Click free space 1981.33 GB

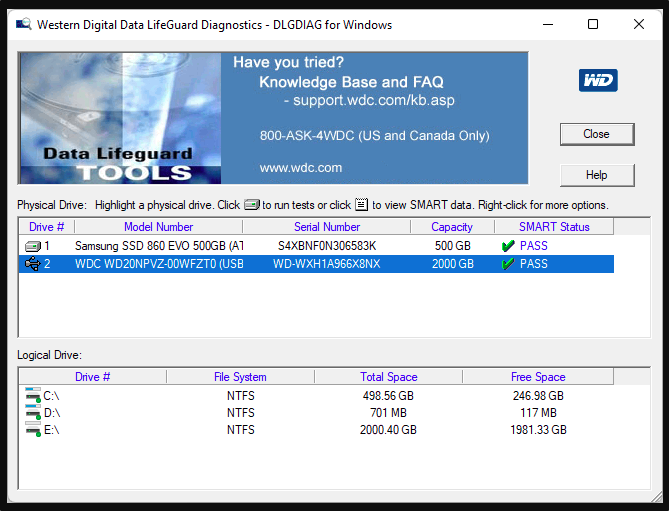(x=538, y=430)
